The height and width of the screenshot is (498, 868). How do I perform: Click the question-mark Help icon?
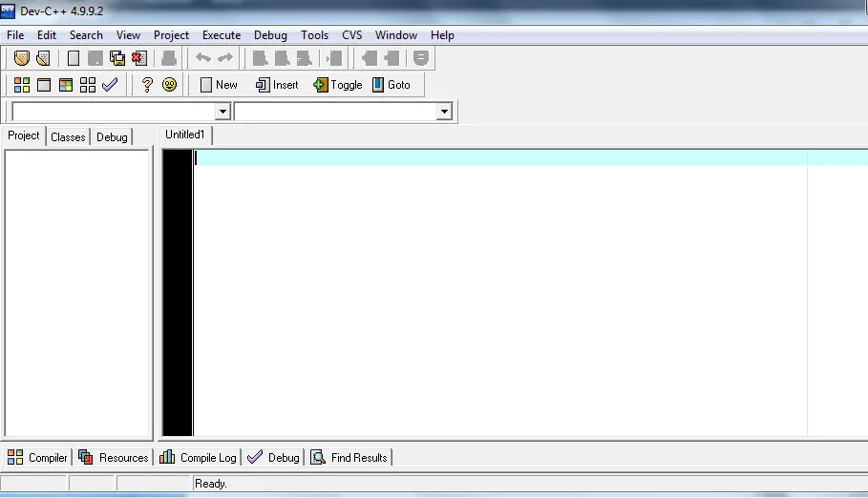[x=147, y=85]
